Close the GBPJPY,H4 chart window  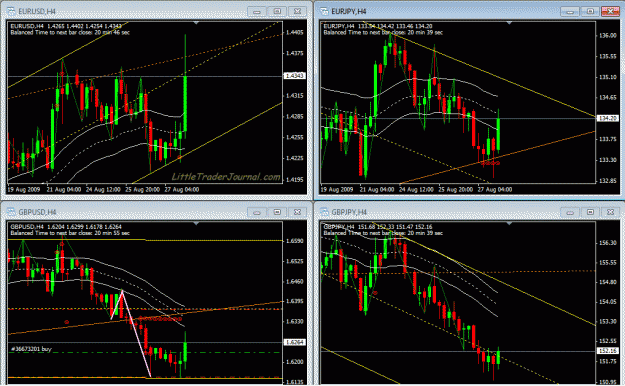611,212
